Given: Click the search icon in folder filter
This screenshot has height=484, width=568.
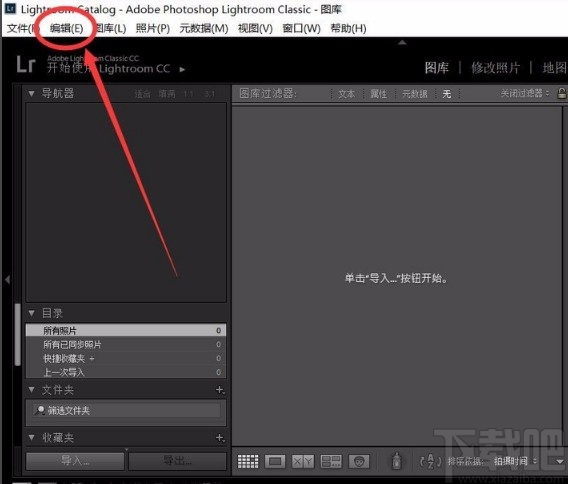Looking at the screenshot, I should 39,410.
